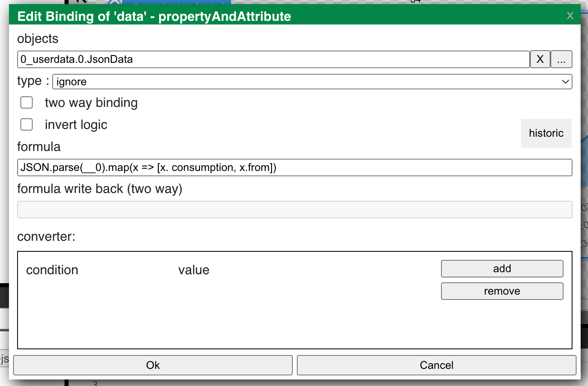Click the condition column header

52,270
